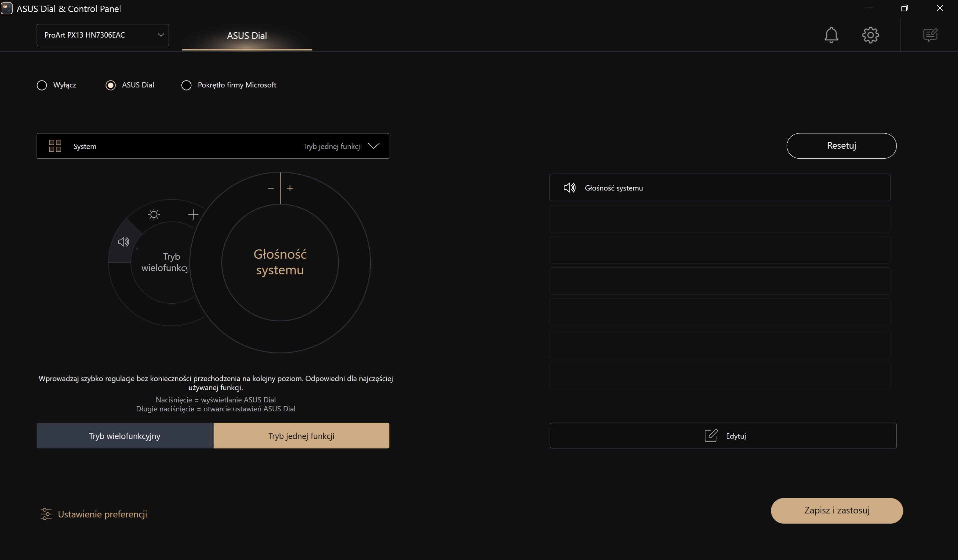Screen dimensions: 958x560
Task: Choose Pokrętło firmy Microsoft radio option
Action: 186,85
